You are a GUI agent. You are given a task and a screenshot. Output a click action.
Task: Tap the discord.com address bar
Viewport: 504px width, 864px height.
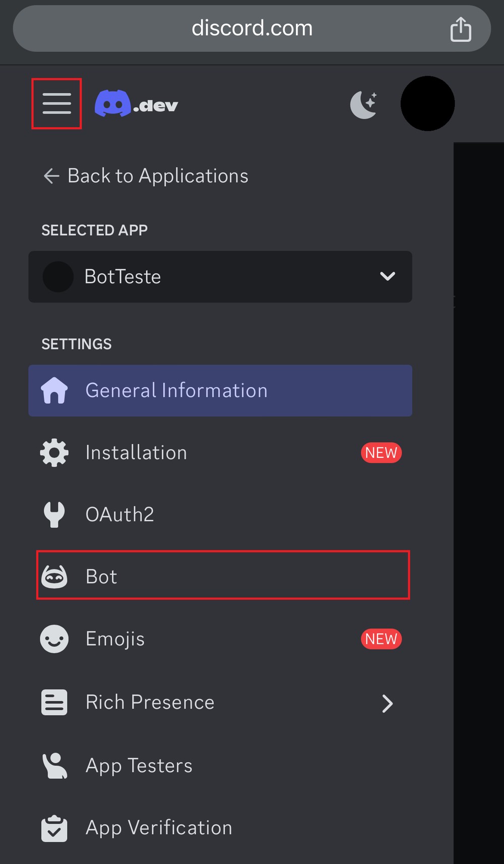[x=251, y=28]
